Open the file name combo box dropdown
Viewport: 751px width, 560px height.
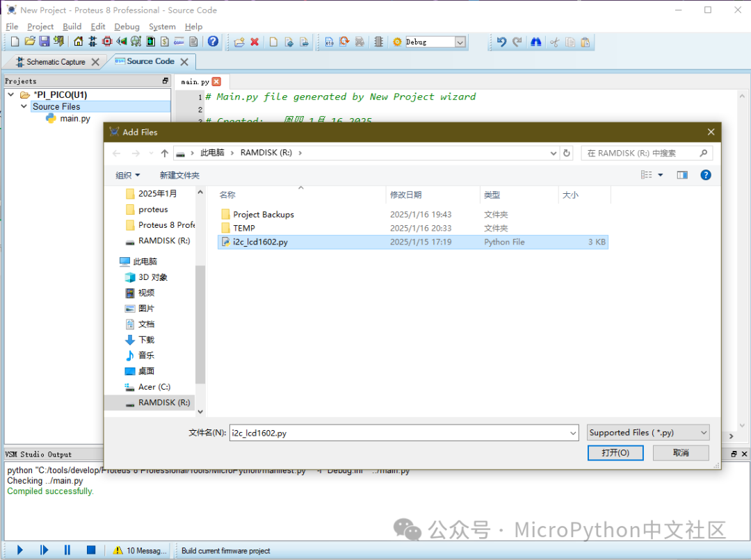point(573,433)
